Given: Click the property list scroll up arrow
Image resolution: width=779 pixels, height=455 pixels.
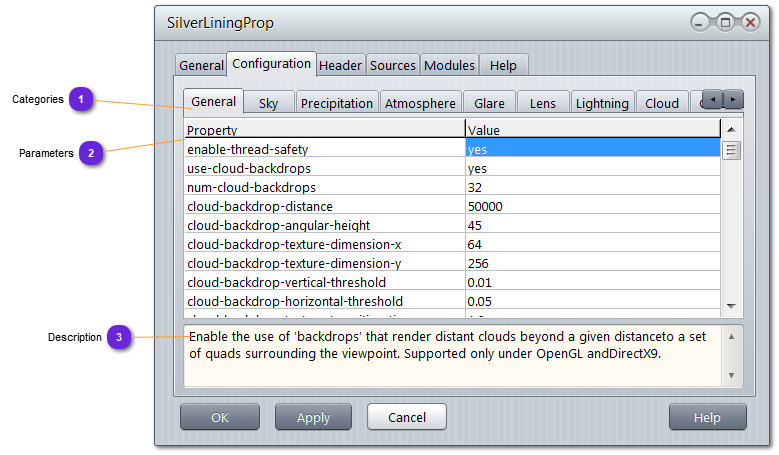Looking at the screenshot, I should pyautogui.click(x=731, y=129).
